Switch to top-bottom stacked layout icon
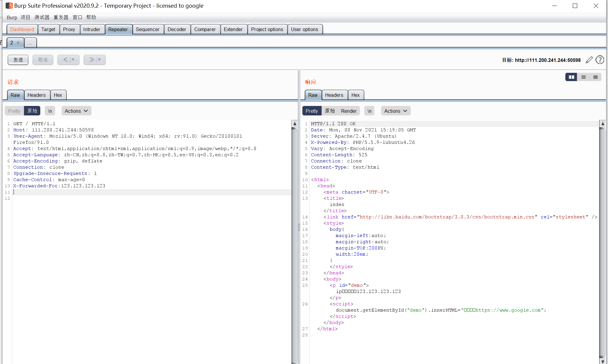Viewport: 608px width, 364px height. [583, 77]
